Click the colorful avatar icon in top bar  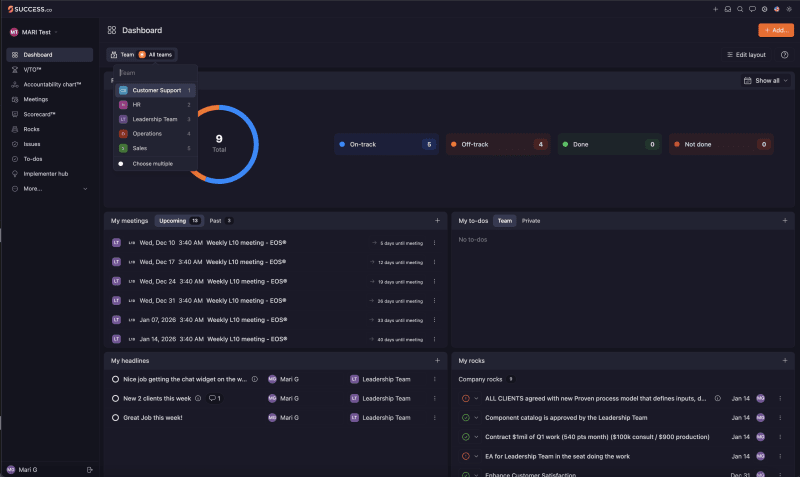click(x=777, y=9)
